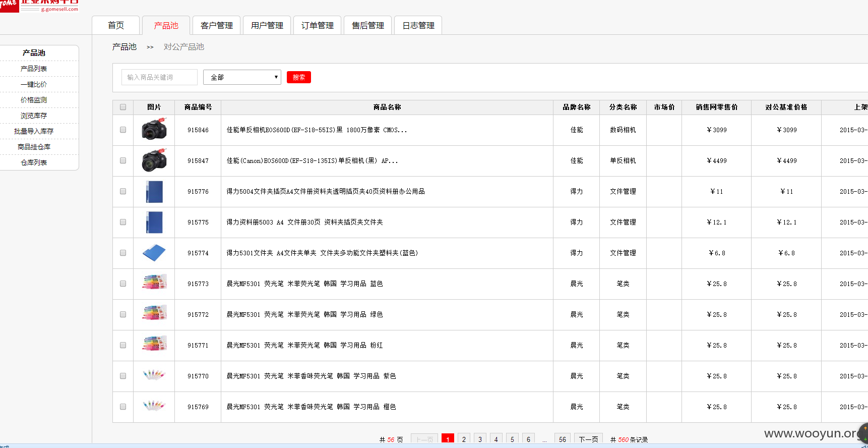Check the box for product 915847
This screenshot has width=868, height=448.
pos(123,160)
